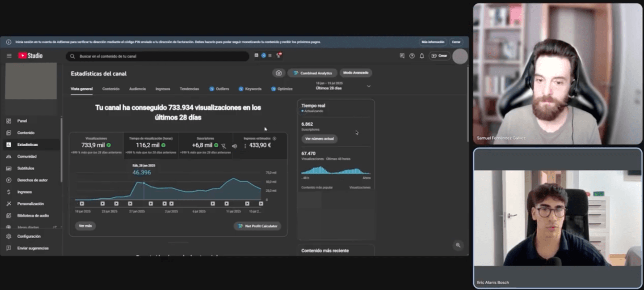Switch to the Tendencias tab

(189, 89)
